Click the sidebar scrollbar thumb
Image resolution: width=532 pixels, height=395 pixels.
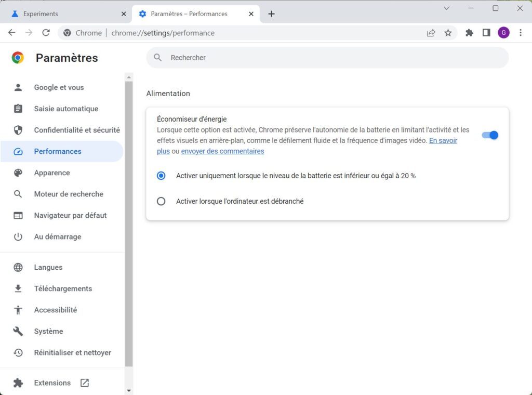(x=129, y=224)
